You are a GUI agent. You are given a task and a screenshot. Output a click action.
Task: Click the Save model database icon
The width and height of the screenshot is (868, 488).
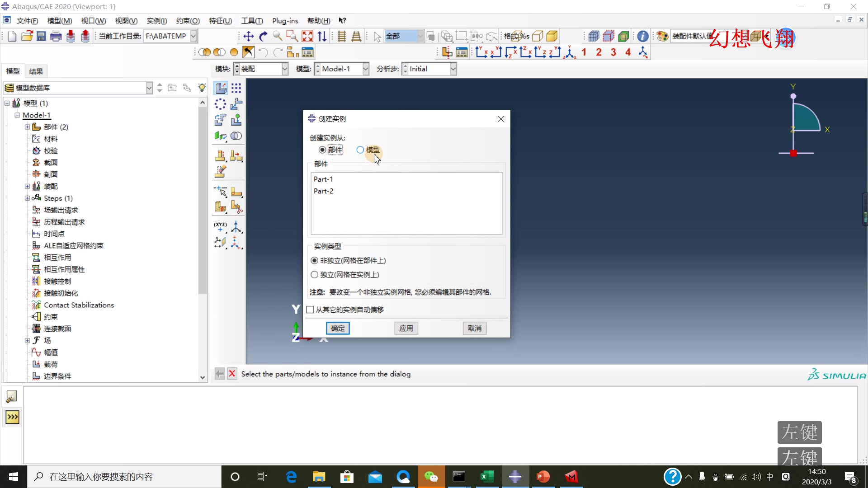(x=41, y=36)
